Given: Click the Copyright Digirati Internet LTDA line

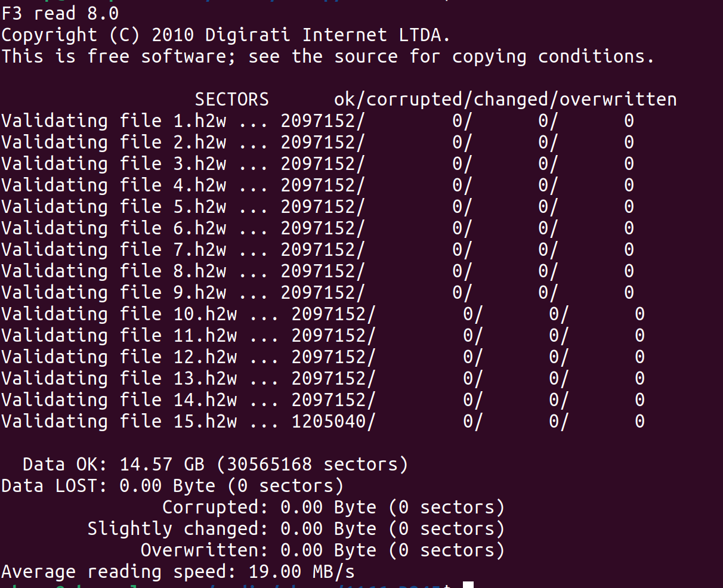Looking at the screenshot, I should click(x=225, y=35).
